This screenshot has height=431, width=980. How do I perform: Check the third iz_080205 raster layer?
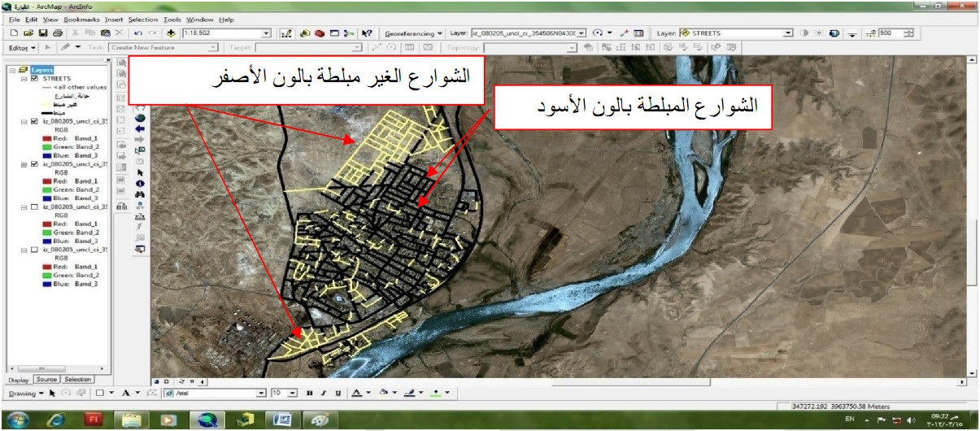click(33, 207)
